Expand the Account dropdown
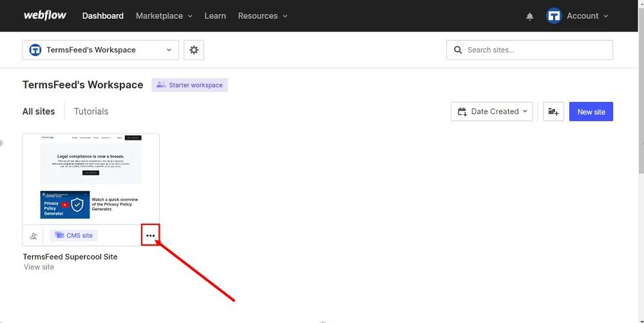The height and width of the screenshot is (323, 644). tap(587, 15)
